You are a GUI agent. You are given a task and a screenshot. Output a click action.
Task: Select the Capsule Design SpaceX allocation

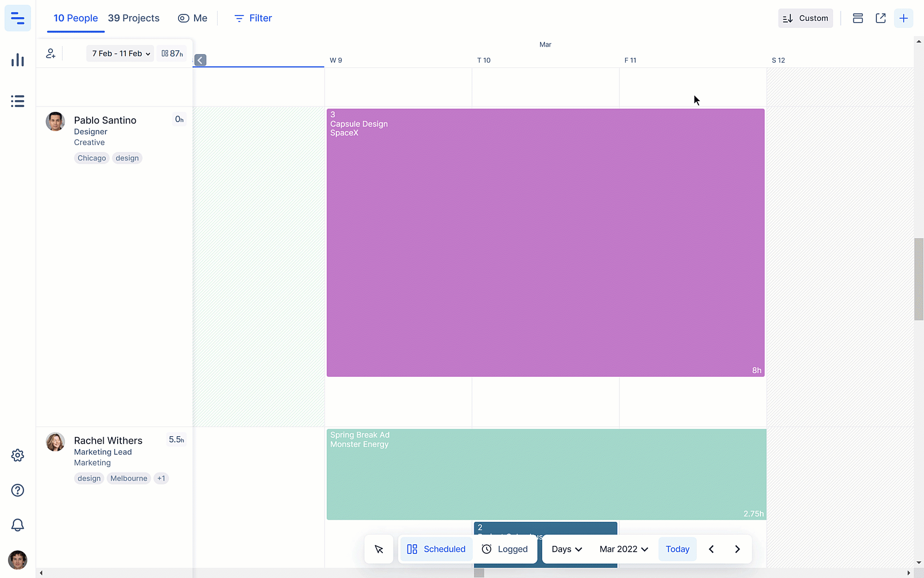(545, 241)
